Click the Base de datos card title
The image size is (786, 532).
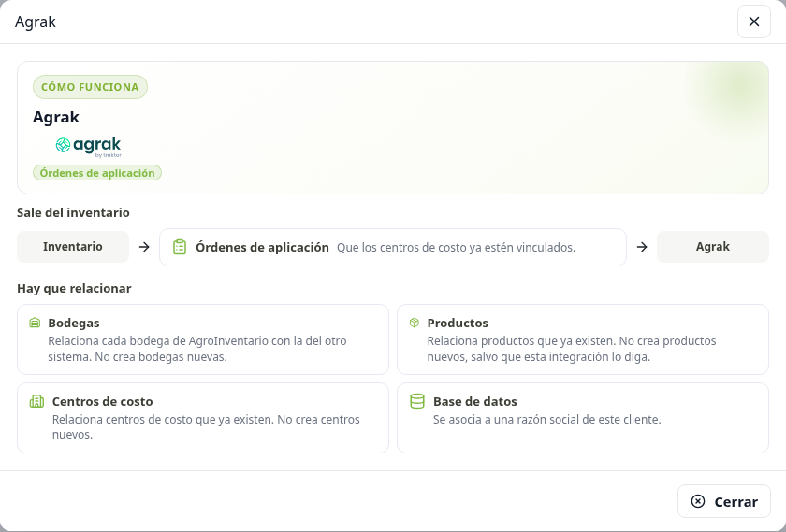(474, 401)
